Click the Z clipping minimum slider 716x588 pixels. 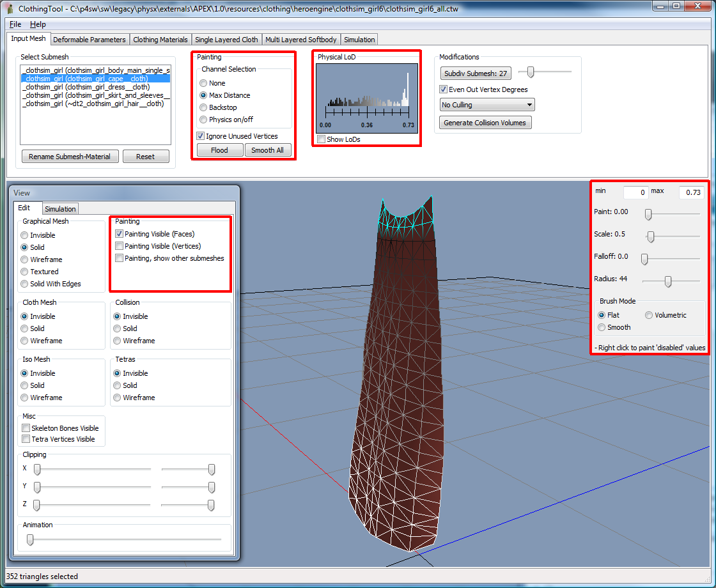[x=36, y=506]
